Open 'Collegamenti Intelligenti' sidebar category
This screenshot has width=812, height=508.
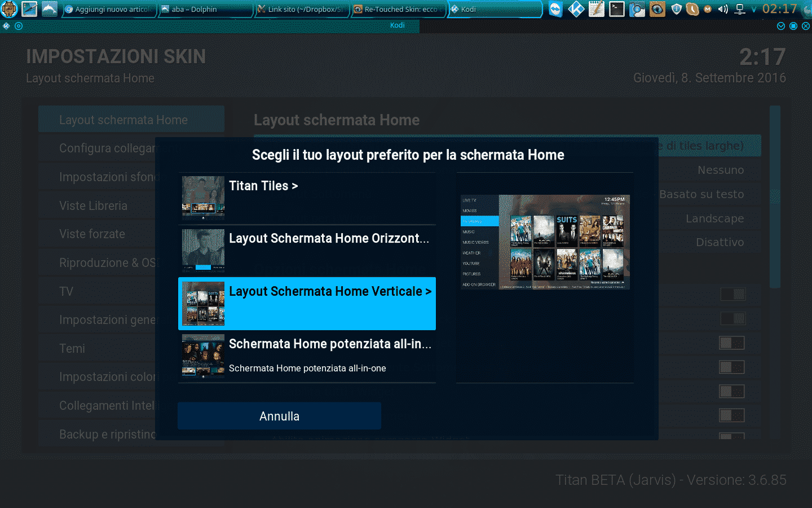click(x=131, y=405)
